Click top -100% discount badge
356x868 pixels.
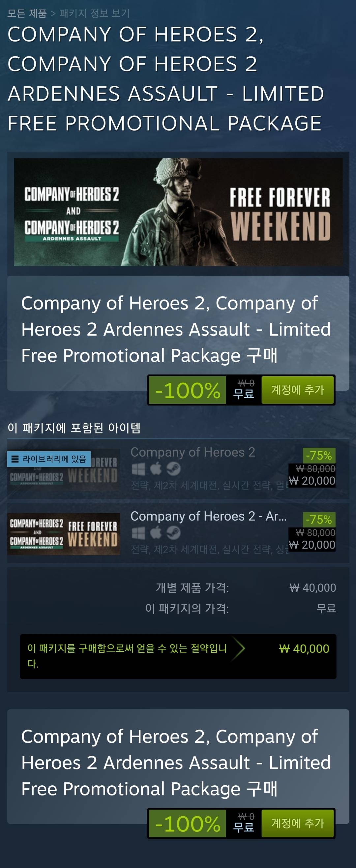point(188,390)
